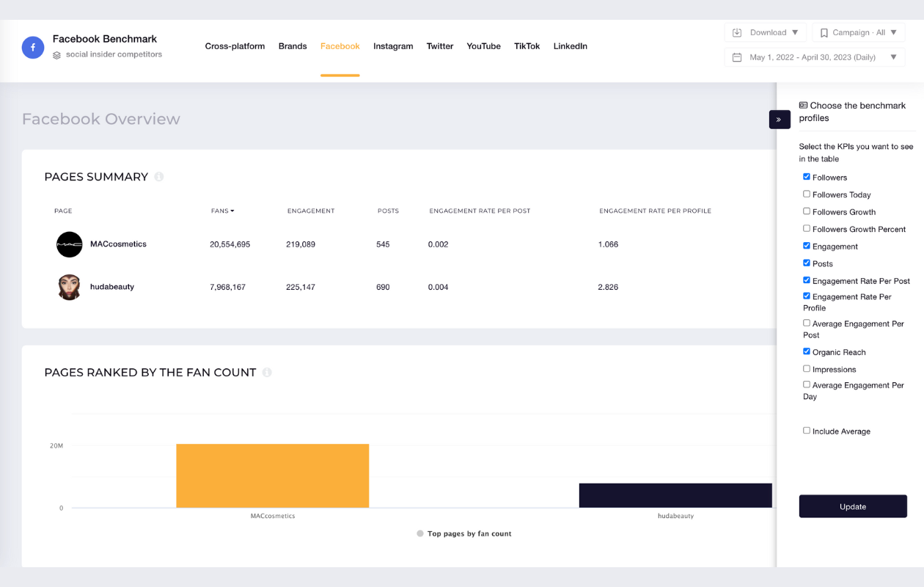Toggle Engagement Rate Per Profile checkbox

[x=807, y=296]
